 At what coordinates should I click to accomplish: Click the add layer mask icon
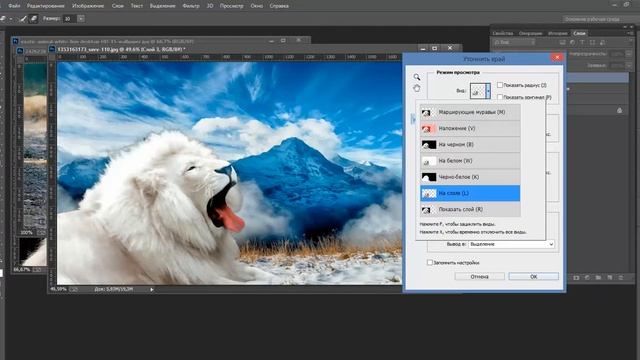pyautogui.click(x=576, y=278)
